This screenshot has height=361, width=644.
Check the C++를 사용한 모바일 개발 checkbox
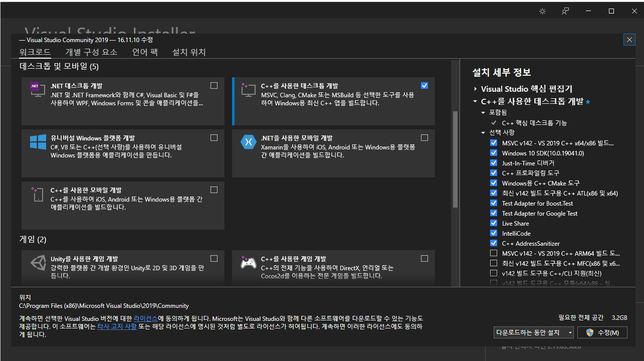[x=214, y=190]
